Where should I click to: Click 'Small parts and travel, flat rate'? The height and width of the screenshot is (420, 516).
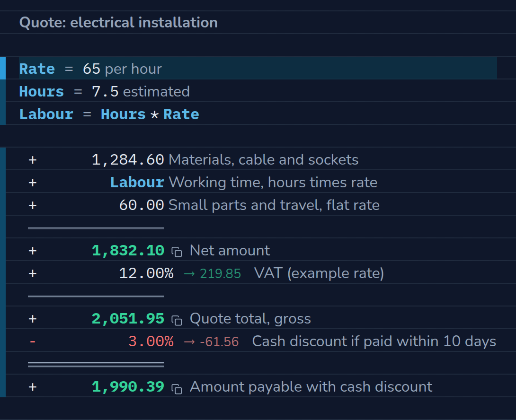[x=274, y=205]
